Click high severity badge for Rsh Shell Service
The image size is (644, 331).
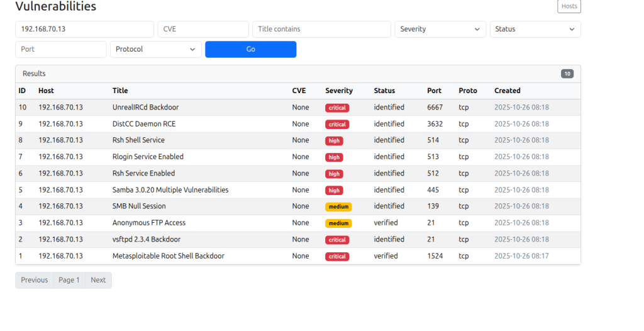pos(334,141)
